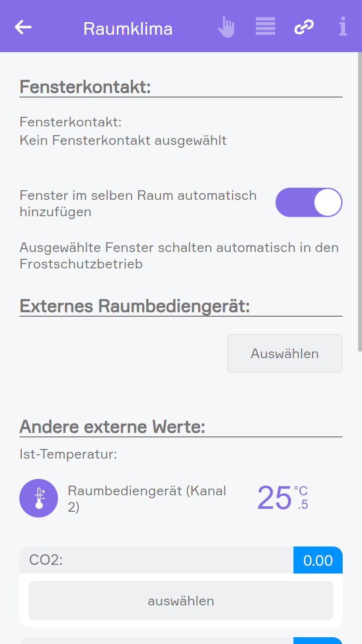Click the 'Ist-Temperatur:' label
Viewport: 362px width, 644px height.
pyautogui.click(x=68, y=454)
